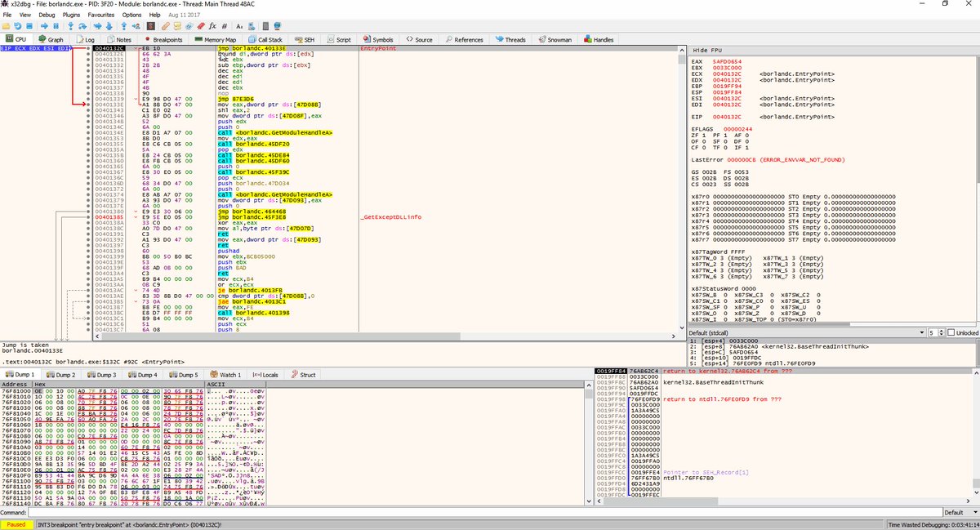The image size is (980, 530).
Task: Select the Locals tab
Action: point(266,375)
